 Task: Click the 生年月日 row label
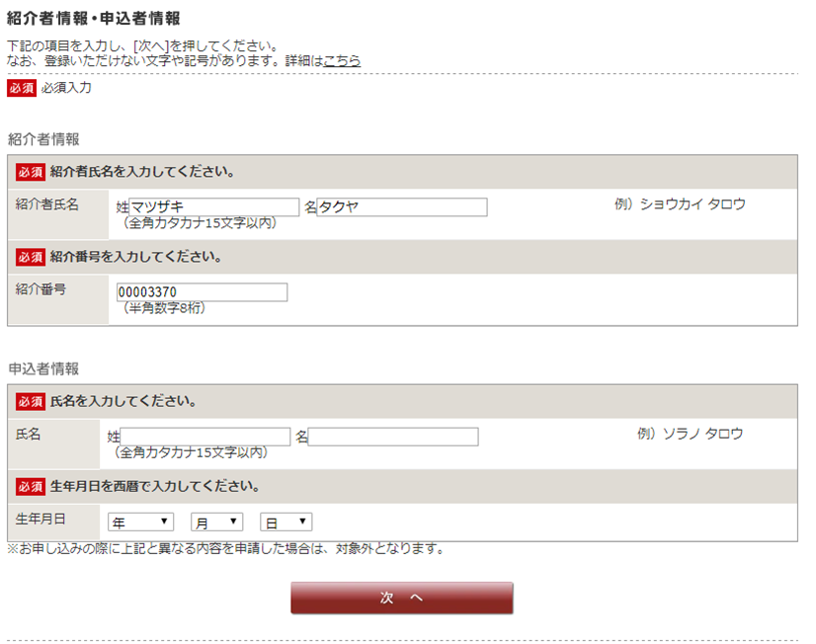[41, 519]
